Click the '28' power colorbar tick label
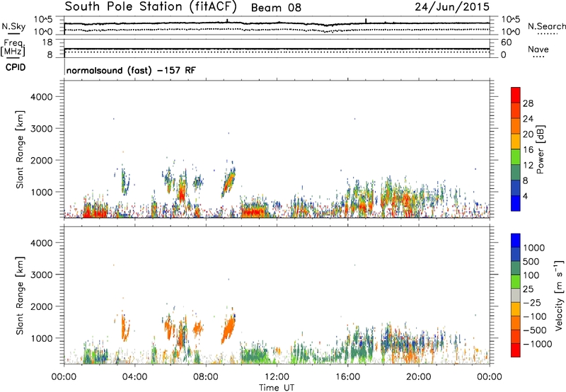Viewport: 566px width, 392px height. coord(528,103)
